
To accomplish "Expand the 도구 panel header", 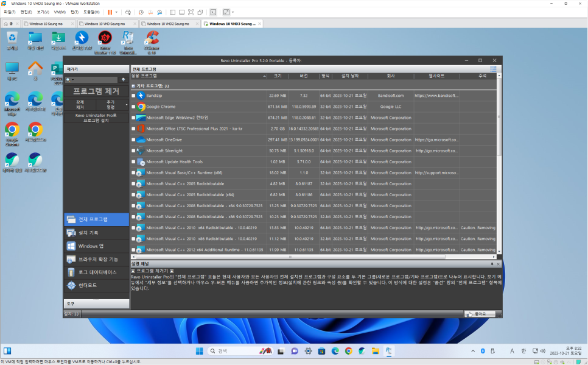I will [x=96, y=303].
